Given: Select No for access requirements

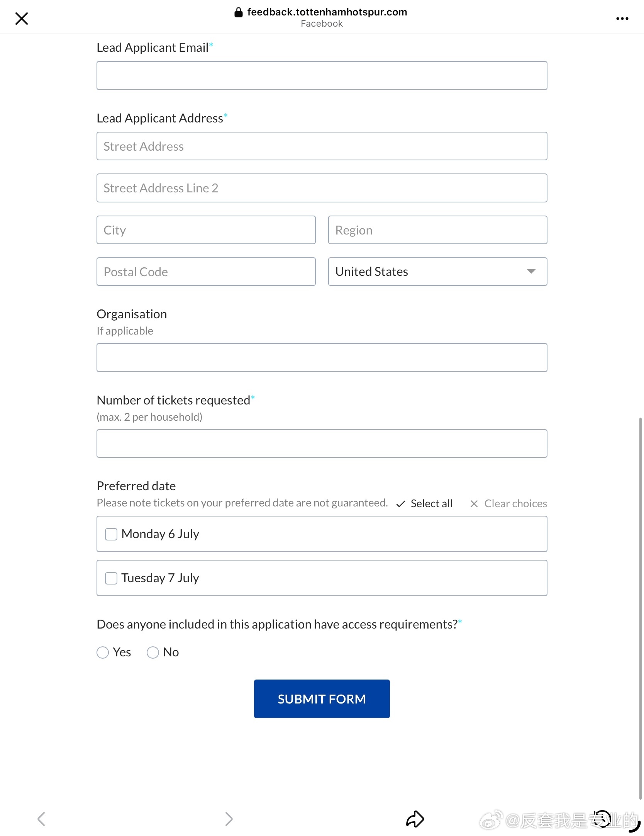Looking at the screenshot, I should click(153, 652).
